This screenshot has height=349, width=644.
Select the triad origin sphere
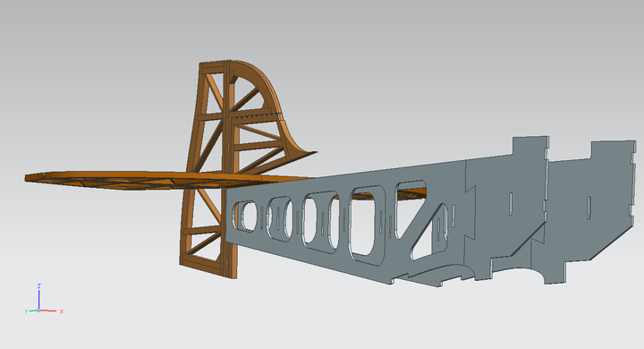[39, 311]
